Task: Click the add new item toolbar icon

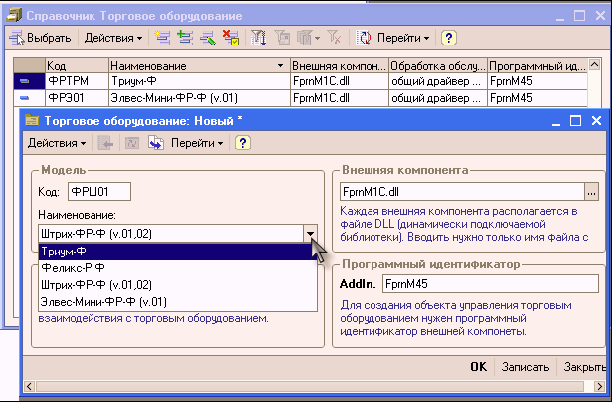Action: (160, 38)
